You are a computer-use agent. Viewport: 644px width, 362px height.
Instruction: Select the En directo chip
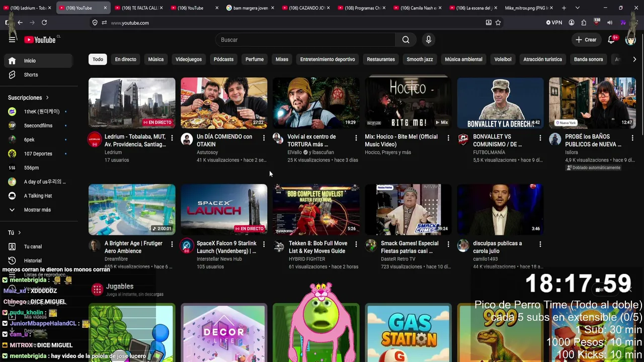coord(126,59)
